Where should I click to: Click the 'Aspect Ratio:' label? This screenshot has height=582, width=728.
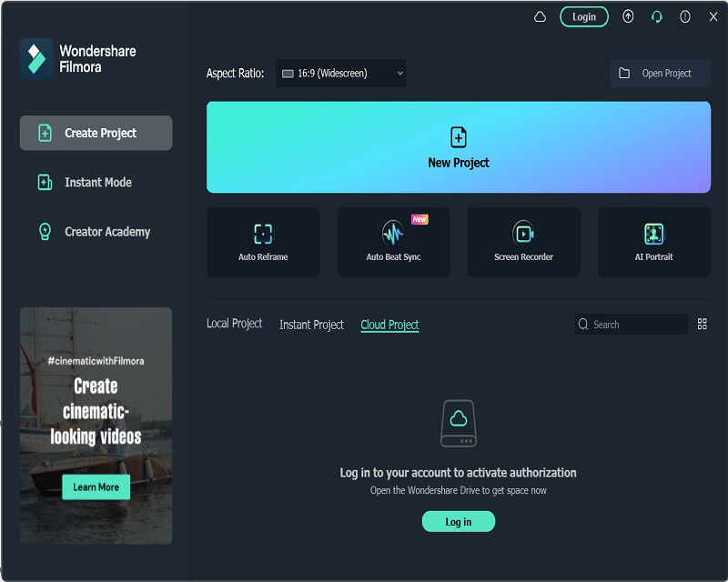point(236,74)
